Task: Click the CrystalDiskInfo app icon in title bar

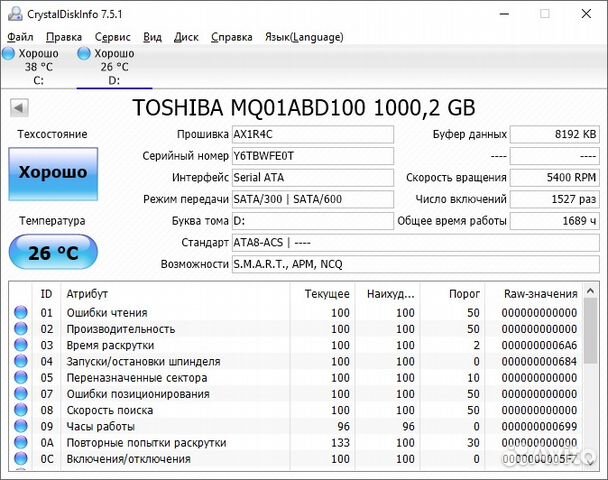Action: (x=15, y=14)
